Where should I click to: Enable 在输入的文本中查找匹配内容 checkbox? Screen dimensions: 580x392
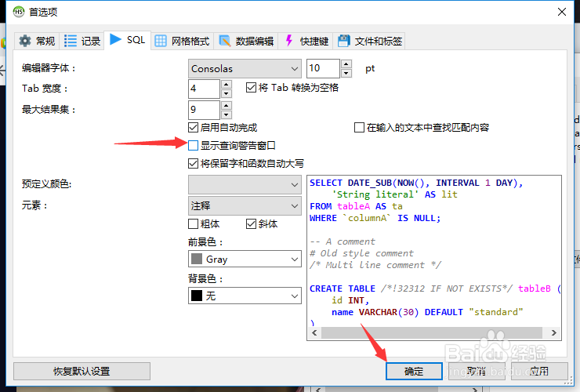359,128
